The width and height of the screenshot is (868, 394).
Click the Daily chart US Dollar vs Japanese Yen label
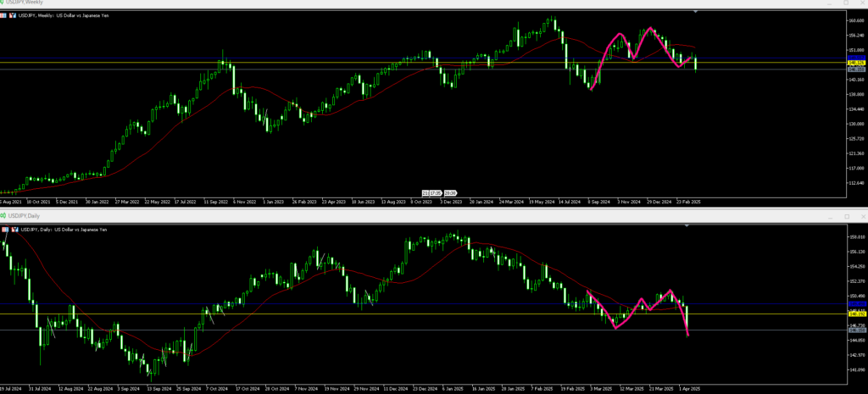tap(81, 229)
